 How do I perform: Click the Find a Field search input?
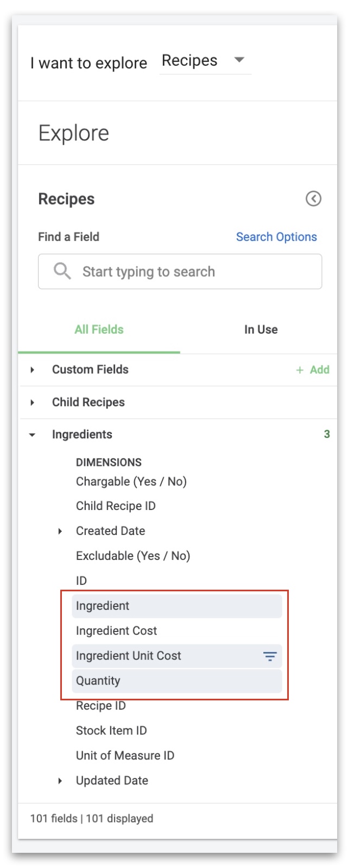pos(180,271)
